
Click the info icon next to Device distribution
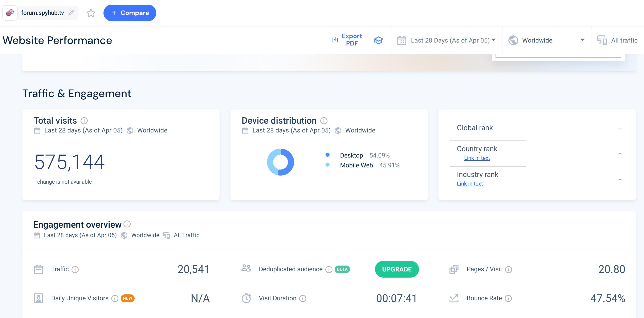click(324, 121)
